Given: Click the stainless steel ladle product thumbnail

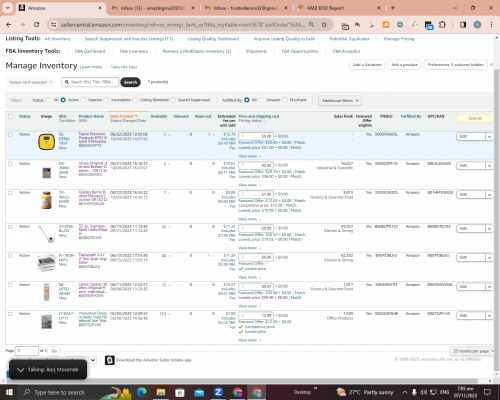Looking at the screenshot, I should click(x=46, y=234).
